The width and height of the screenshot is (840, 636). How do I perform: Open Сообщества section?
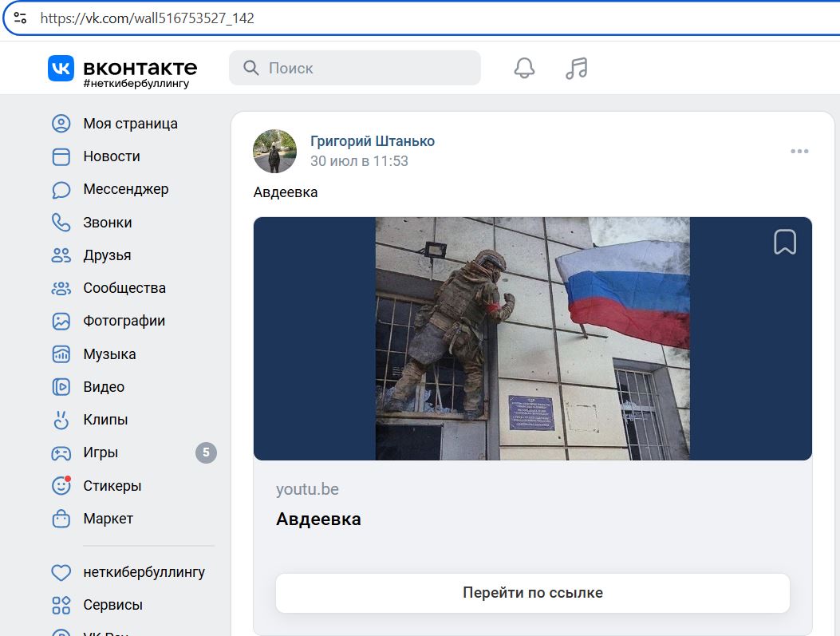coord(124,288)
